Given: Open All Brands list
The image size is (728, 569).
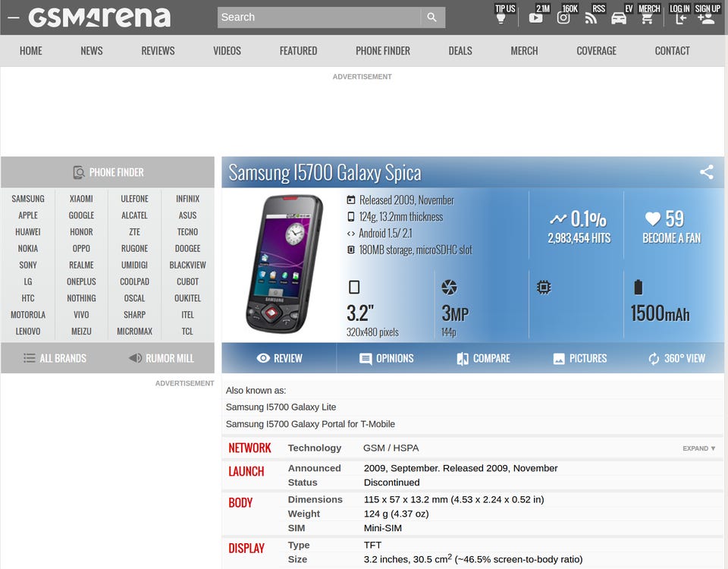Looking at the screenshot, I should click(55, 358).
